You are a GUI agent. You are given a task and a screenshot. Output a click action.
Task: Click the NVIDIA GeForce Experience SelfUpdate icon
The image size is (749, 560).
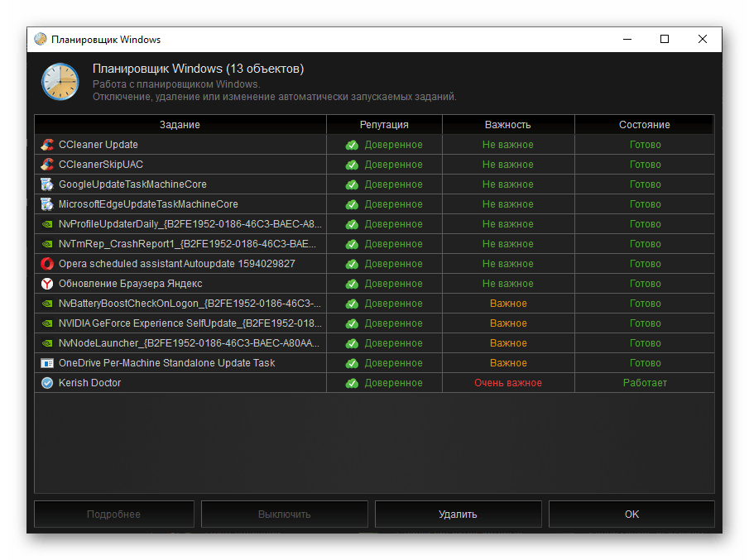[x=47, y=323]
